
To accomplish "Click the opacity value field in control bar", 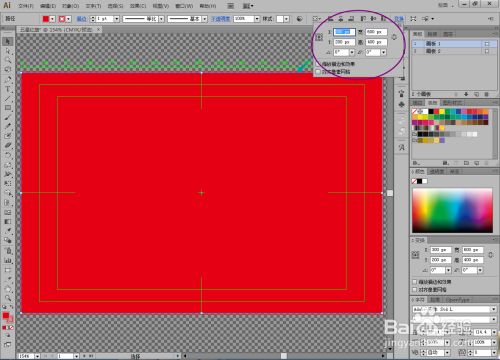I will (x=243, y=19).
